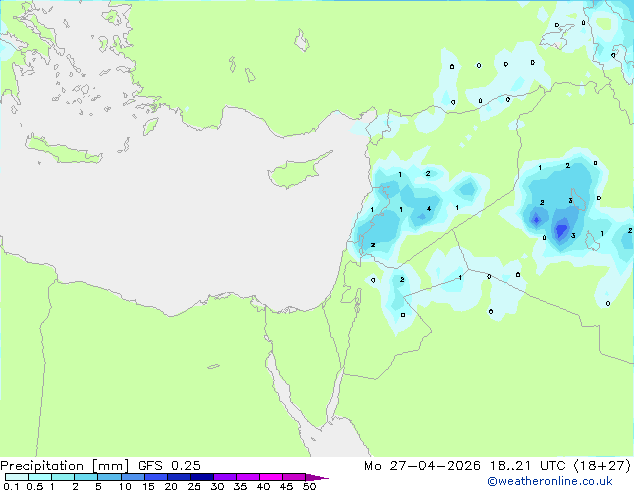Click the 0.1–0.5 mm palest legend swatch
634x490 pixels.
click(17, 477)
